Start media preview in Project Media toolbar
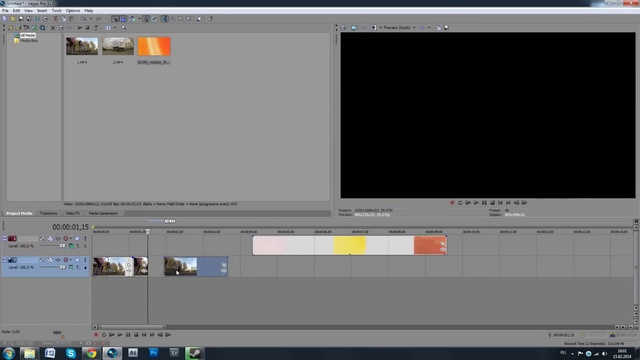 [x=80, y=28]
